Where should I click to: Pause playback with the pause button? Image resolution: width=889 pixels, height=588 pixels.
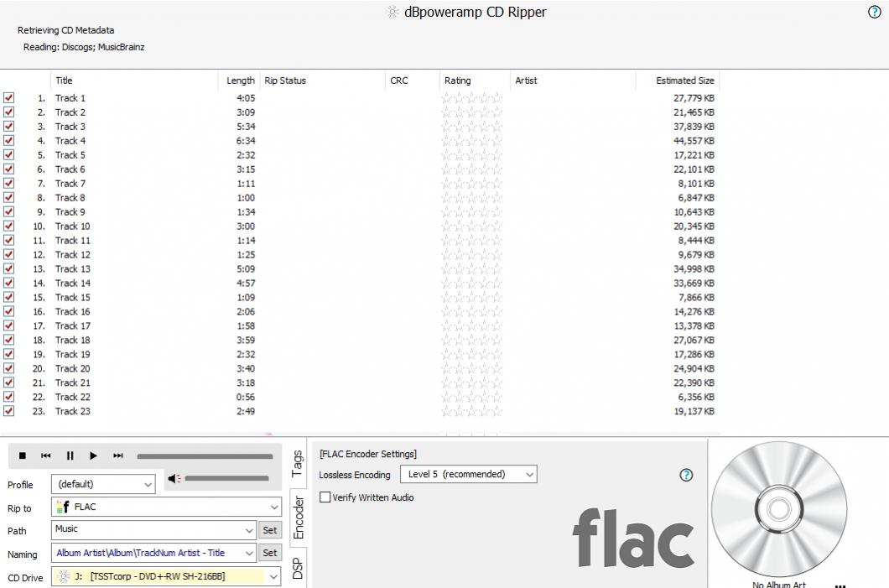[x=70, y=456]
